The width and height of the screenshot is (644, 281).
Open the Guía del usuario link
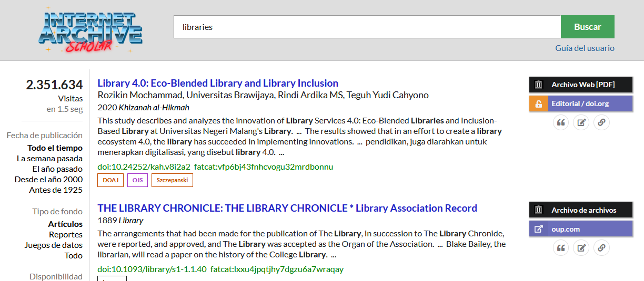(585, 48)
